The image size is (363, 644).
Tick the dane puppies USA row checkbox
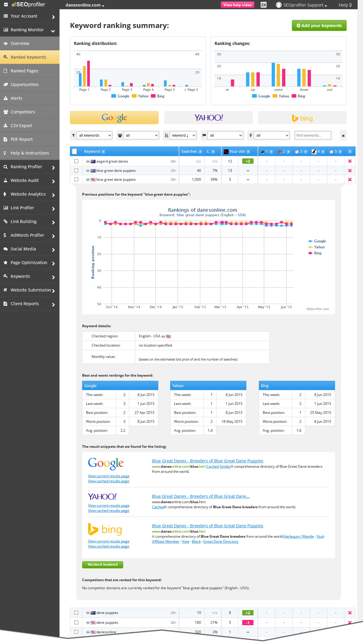coord(76,622)
